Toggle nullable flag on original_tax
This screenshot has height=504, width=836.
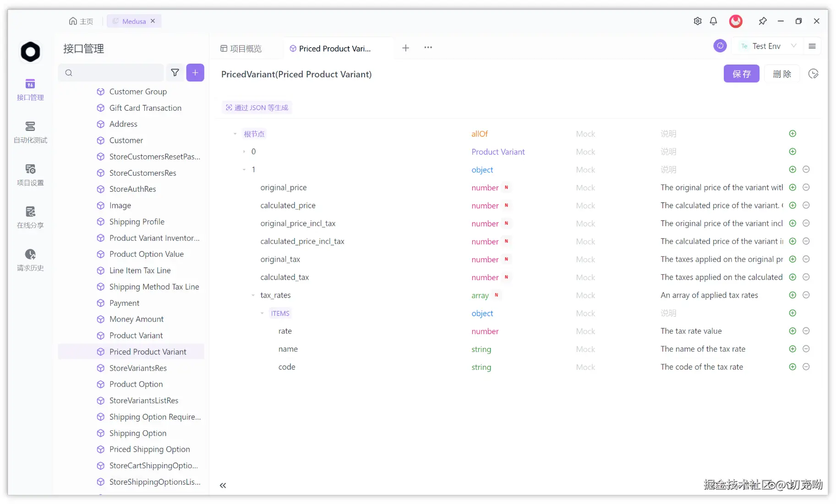click(x=506, y=259)
